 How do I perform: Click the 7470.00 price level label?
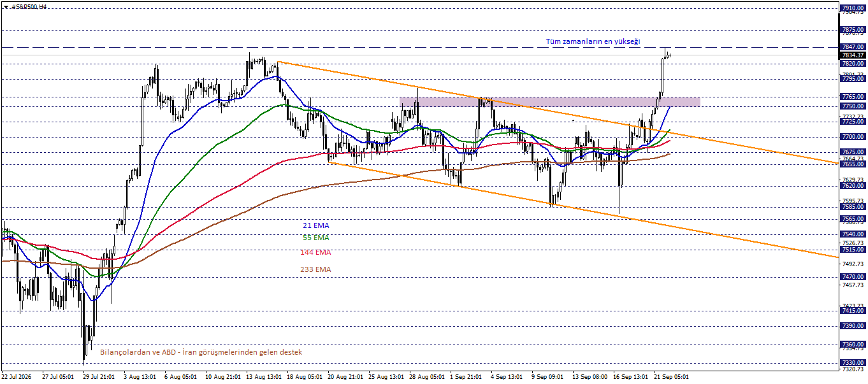pos(853,277)
